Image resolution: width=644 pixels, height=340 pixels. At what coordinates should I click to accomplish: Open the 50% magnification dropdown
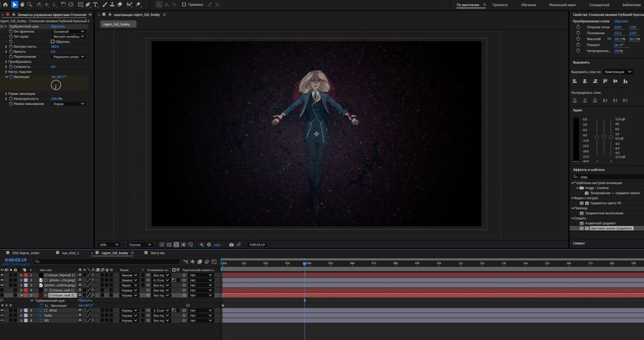109,245
